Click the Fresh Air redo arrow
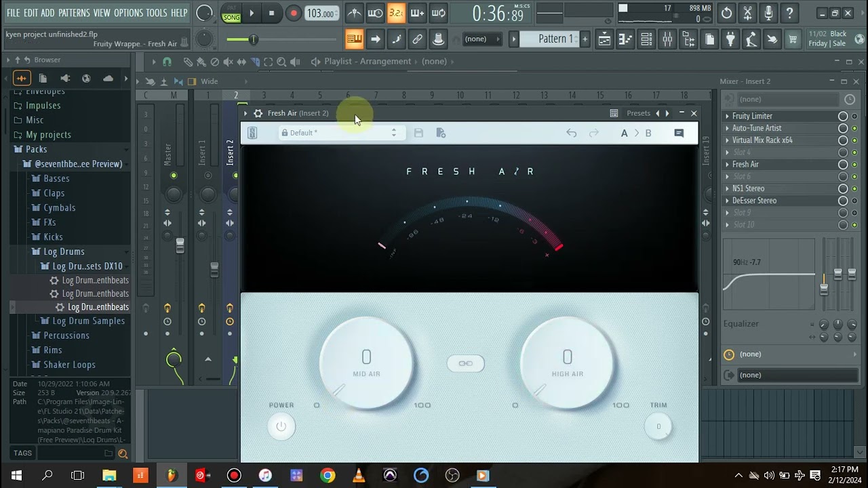Image resolution: width=868 pixels, height=488 pixels. (594, 133)
